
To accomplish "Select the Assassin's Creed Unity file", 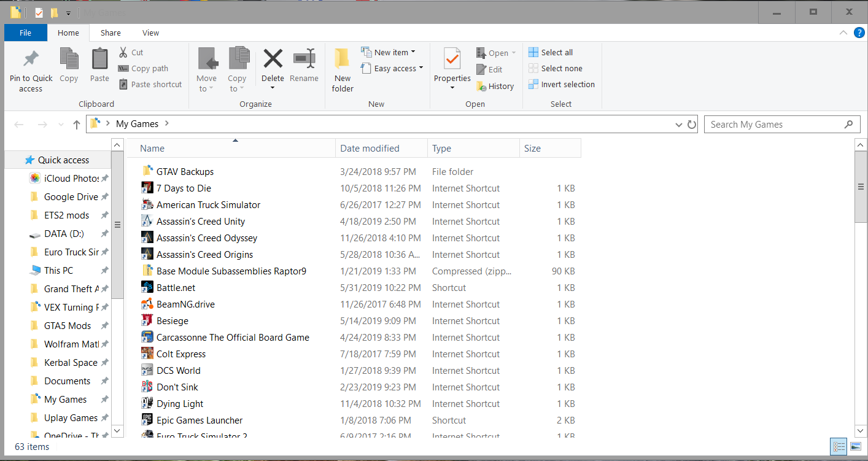I will point(193,221).
